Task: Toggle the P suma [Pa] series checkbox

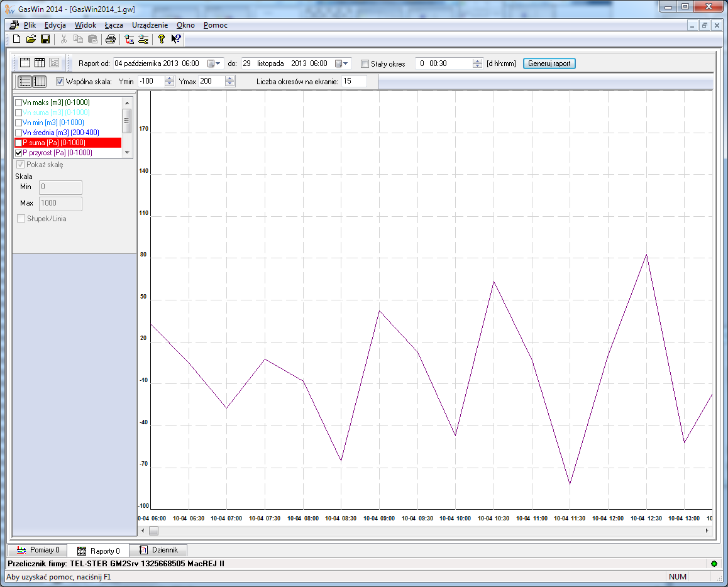Action: [19, 143]
